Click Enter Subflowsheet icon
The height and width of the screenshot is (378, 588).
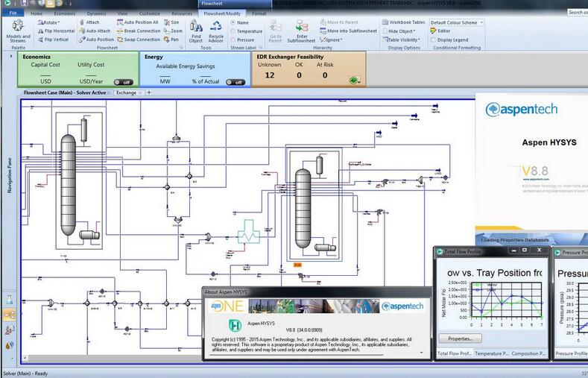[x=302, y=31]
